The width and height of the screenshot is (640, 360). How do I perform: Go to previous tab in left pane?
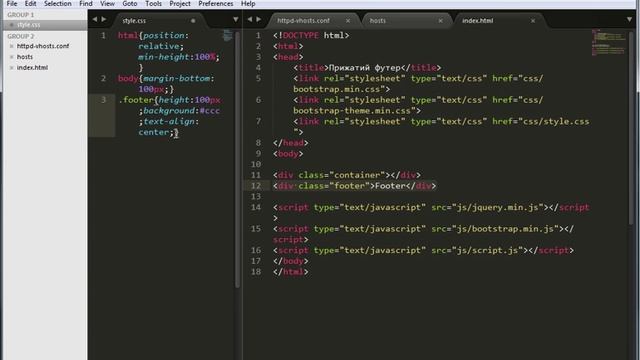pos(95,19)
